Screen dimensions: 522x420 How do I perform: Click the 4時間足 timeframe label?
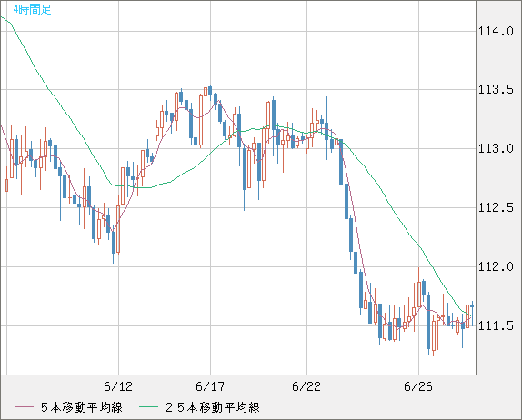pos(32,9)
